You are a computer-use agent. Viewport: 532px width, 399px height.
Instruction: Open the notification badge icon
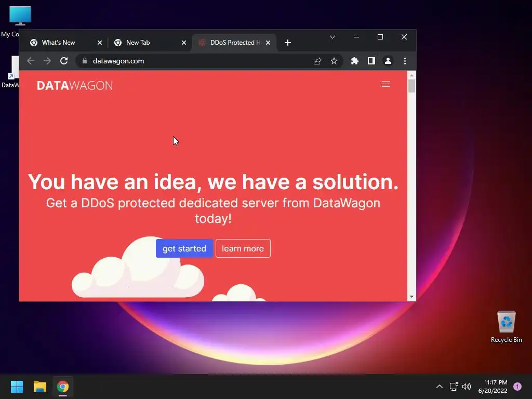point(517,387)
